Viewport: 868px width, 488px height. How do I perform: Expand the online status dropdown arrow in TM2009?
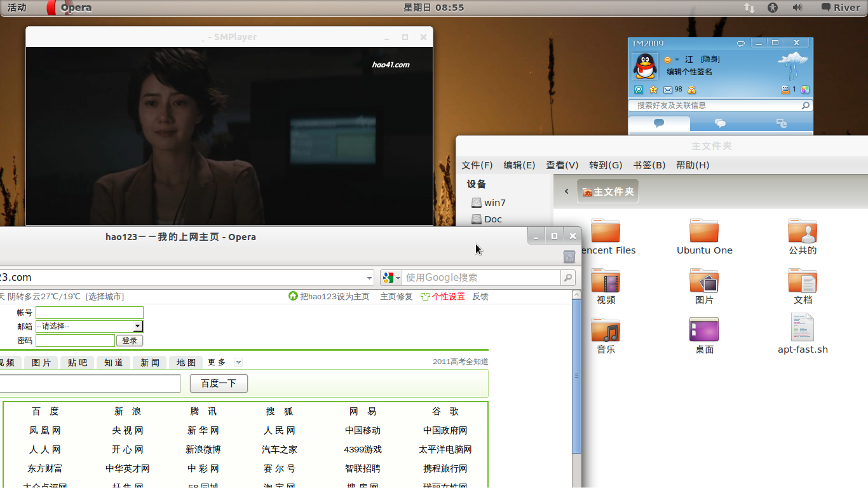click(x=677, y=60)
